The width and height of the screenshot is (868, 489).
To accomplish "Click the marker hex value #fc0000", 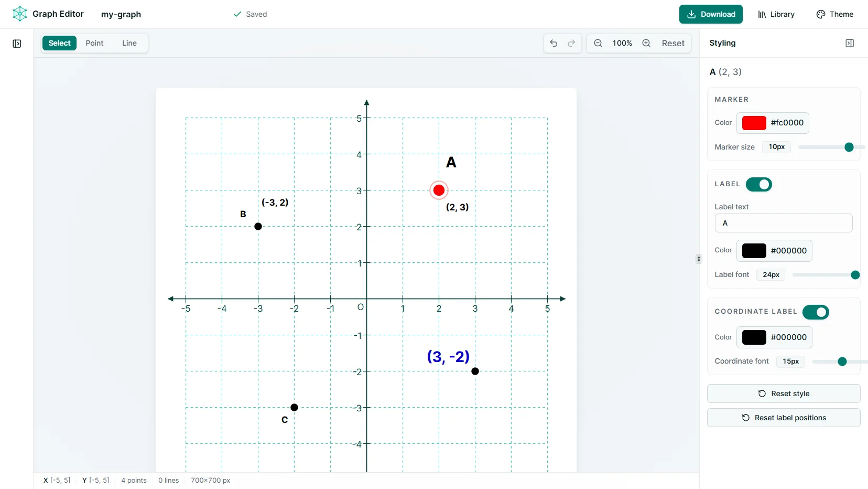I will [x=787, y=123].
